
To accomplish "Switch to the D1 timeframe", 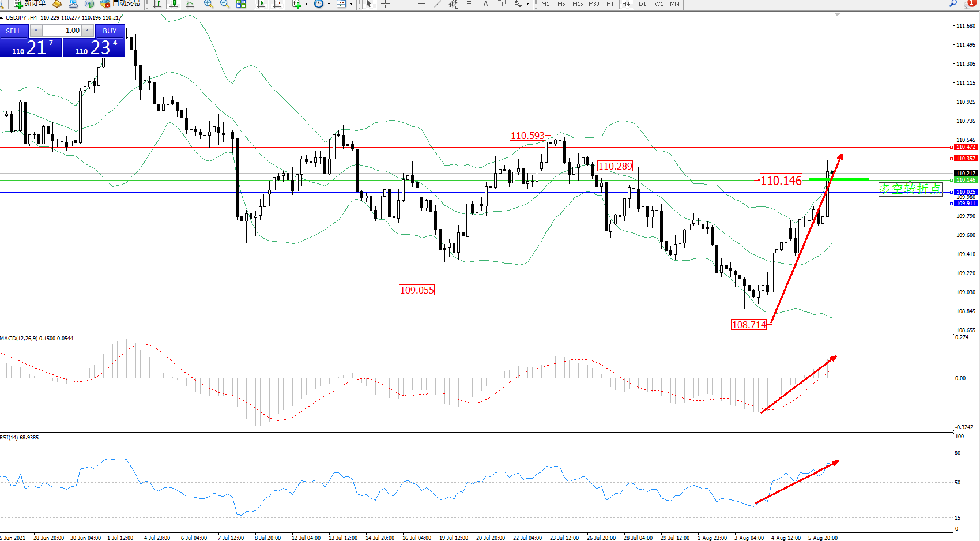I will click(642, 4).
